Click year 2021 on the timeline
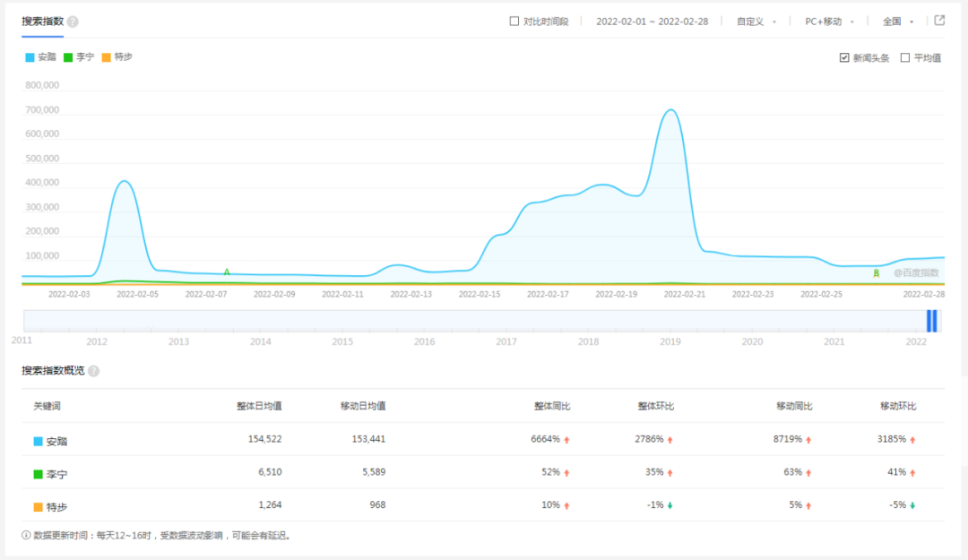Screen dimensions: 968x560 pyautogui.click(x=834, y=341)
